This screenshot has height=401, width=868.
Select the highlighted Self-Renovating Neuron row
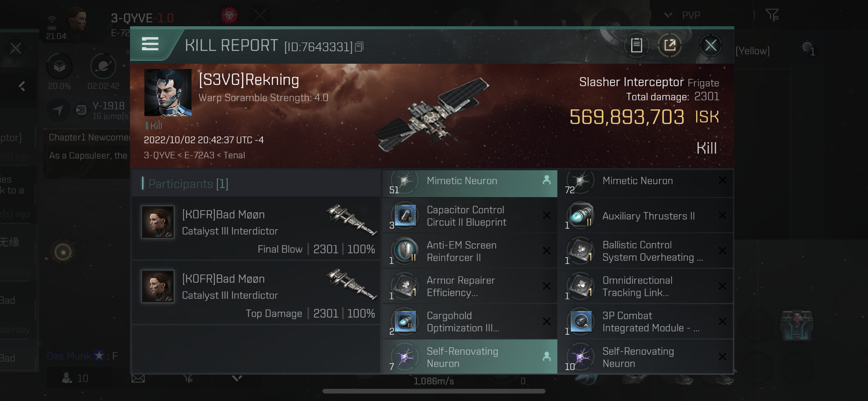click(x=470, y=357)
